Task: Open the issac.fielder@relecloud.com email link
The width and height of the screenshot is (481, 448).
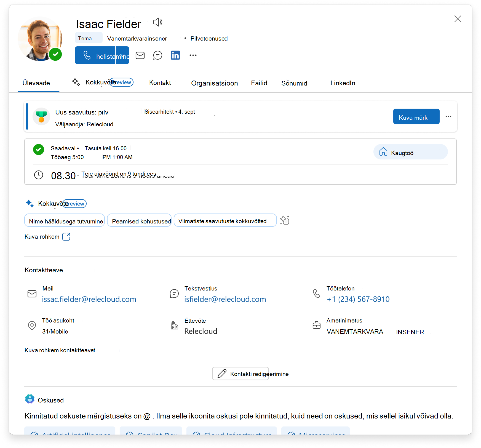Action: coord(89,299)
